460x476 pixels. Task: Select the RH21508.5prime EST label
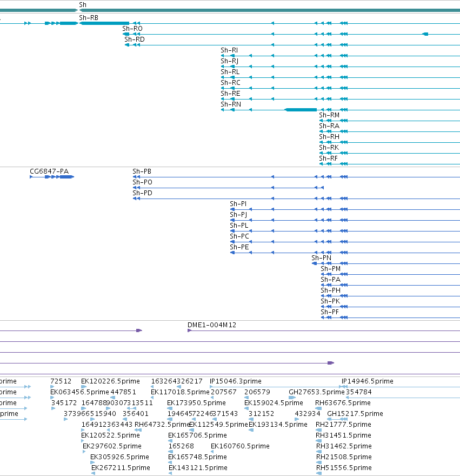click(344, 457)
